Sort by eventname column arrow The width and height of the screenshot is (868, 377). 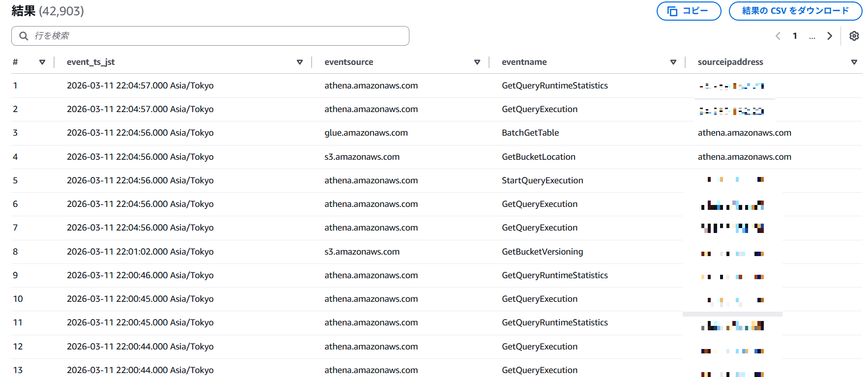pos(673,62)
